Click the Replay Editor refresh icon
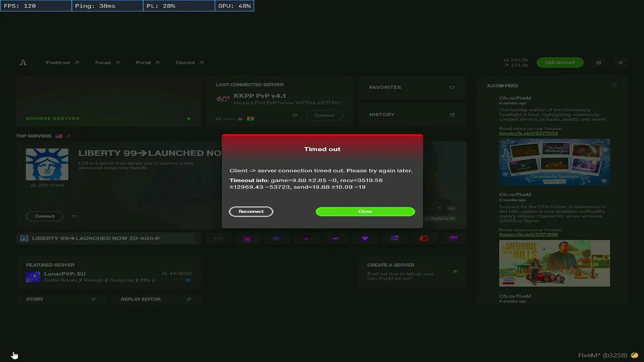The image size is (644, 362). [189, 299]
